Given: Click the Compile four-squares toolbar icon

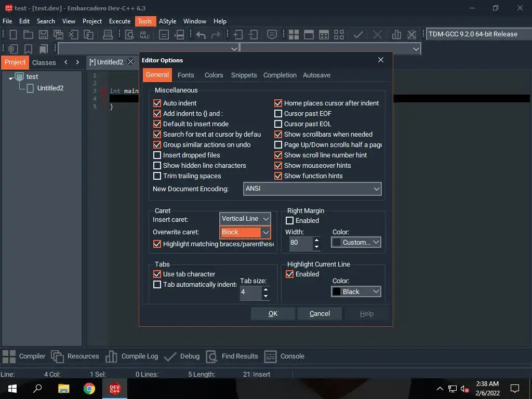Looking at the screenshot, I should 294,35.
